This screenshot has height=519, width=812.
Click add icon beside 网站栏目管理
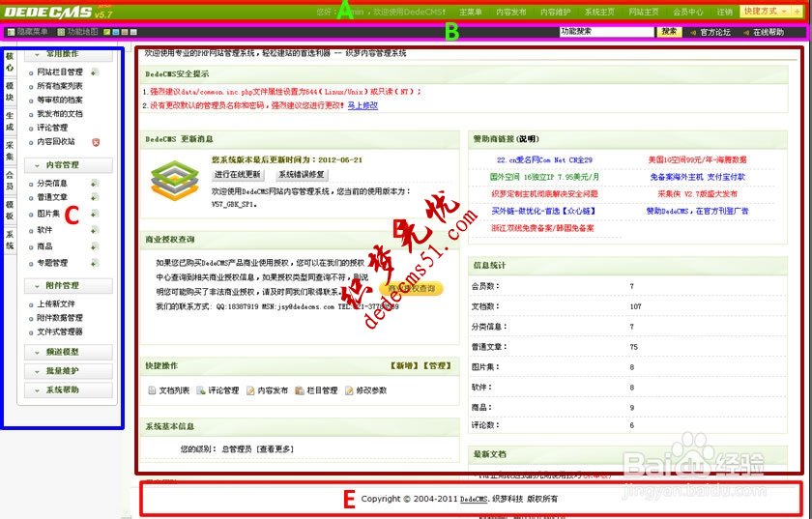coord(95,72)
